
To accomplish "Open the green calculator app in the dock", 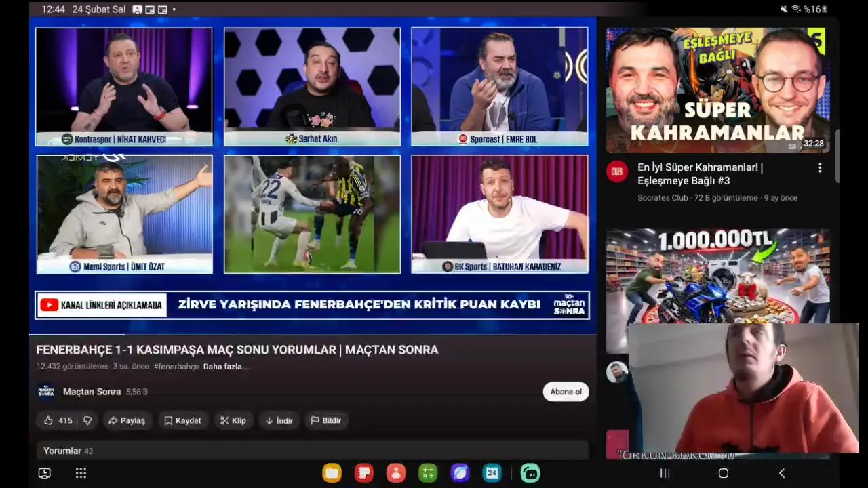I will pyautogui.click(x=428, y=473).
